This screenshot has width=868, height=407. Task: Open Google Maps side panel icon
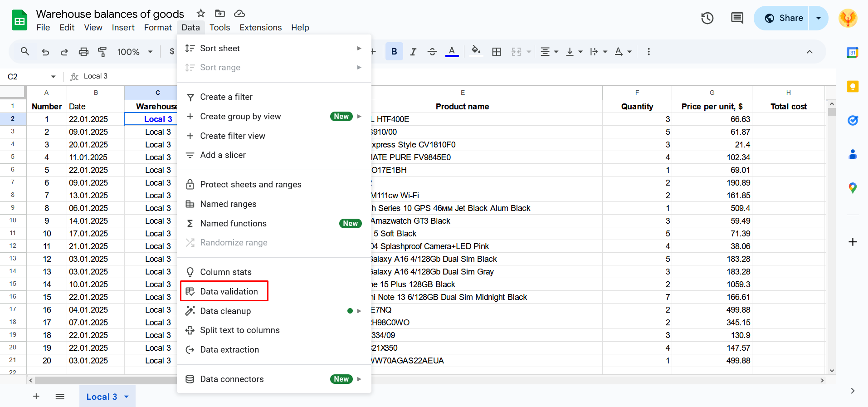(x=853, y=188)
